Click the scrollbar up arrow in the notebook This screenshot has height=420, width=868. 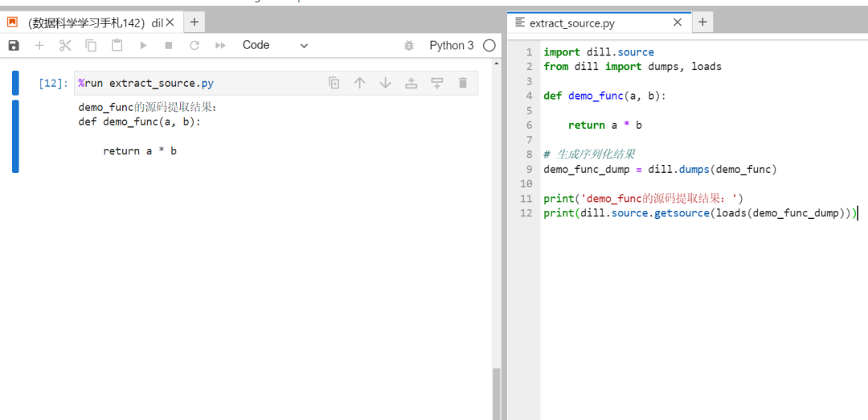(497, 64)
